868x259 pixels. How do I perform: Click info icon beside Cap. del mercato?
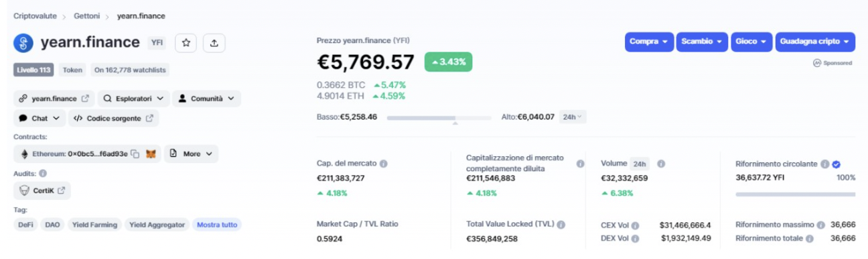384,163
